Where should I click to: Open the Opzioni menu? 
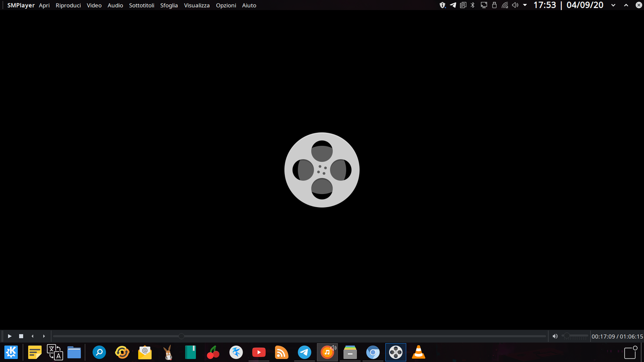(x=226, y=5)
